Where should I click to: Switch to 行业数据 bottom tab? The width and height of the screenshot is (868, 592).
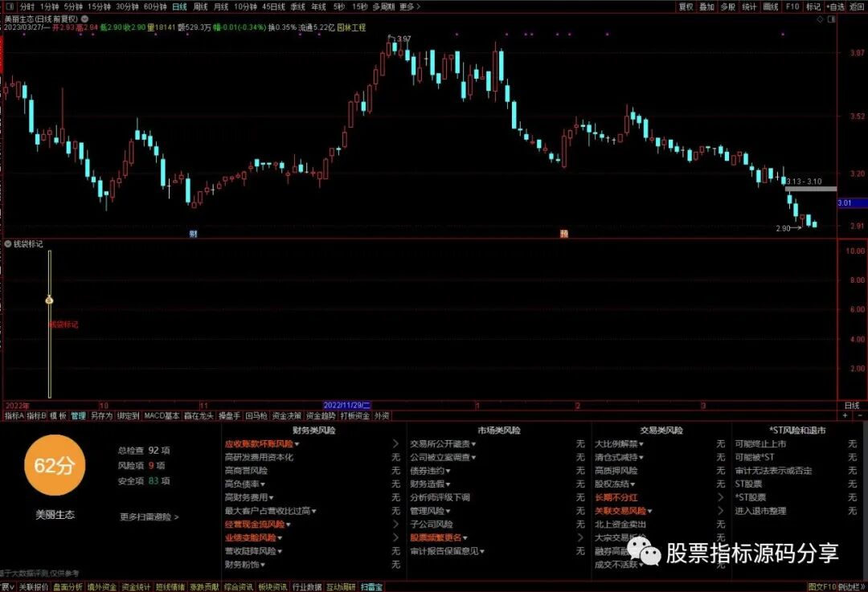307,587
